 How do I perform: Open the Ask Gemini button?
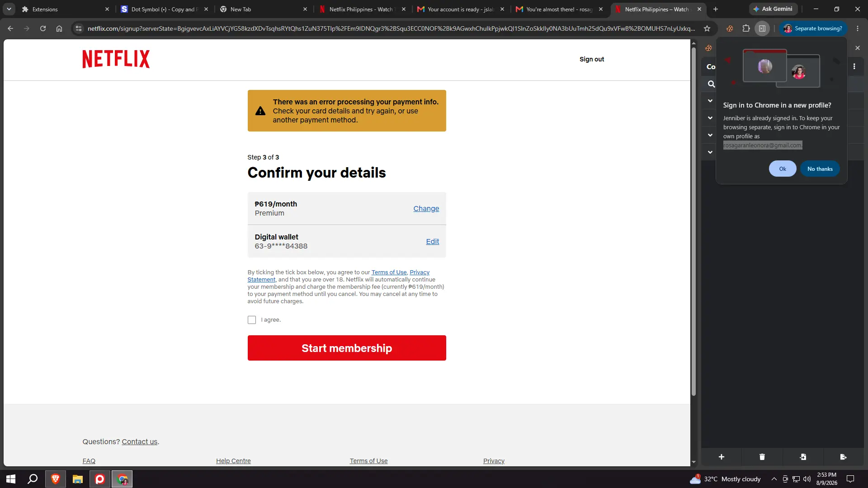point(773,9)
